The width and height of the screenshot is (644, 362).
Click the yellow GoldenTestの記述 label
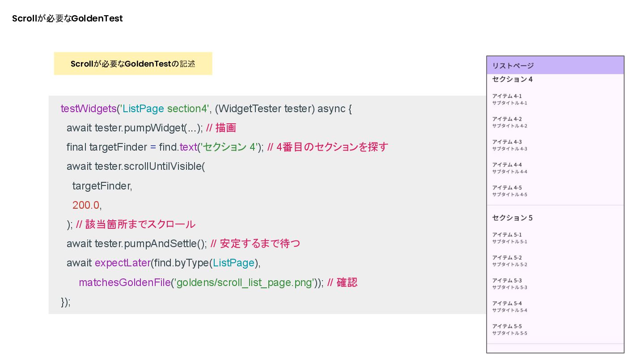point(133,64)
